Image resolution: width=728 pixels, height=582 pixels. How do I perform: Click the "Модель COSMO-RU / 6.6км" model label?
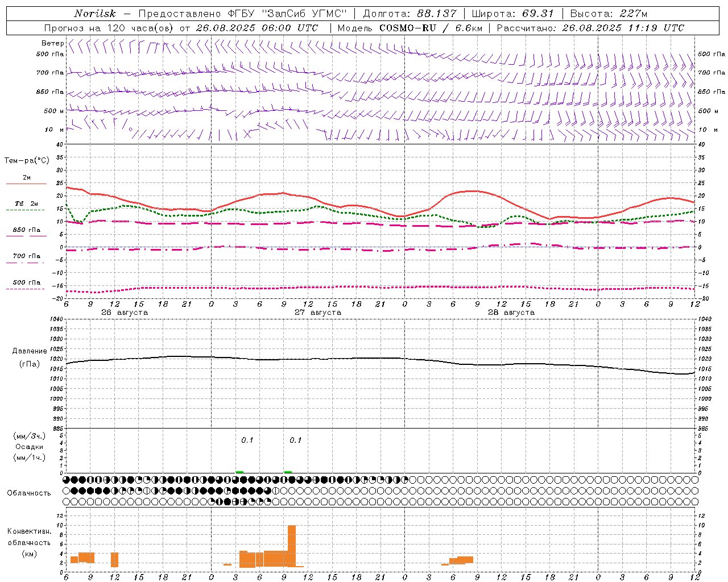[409, 28]
